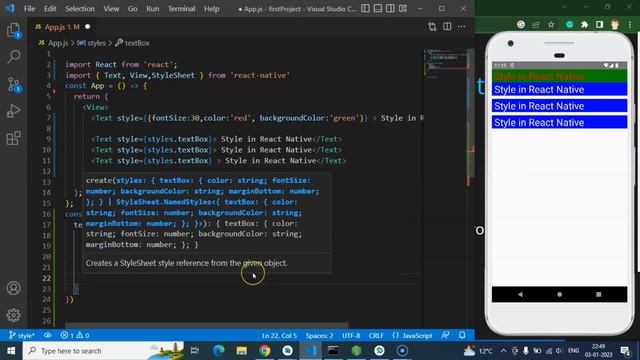Toggle secondary sidebar layout icon

click(x=390, y=9)
